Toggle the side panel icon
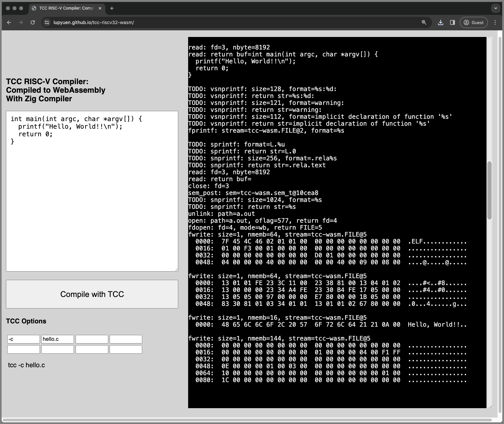504x424 pixels. click(x=453, y=22)
